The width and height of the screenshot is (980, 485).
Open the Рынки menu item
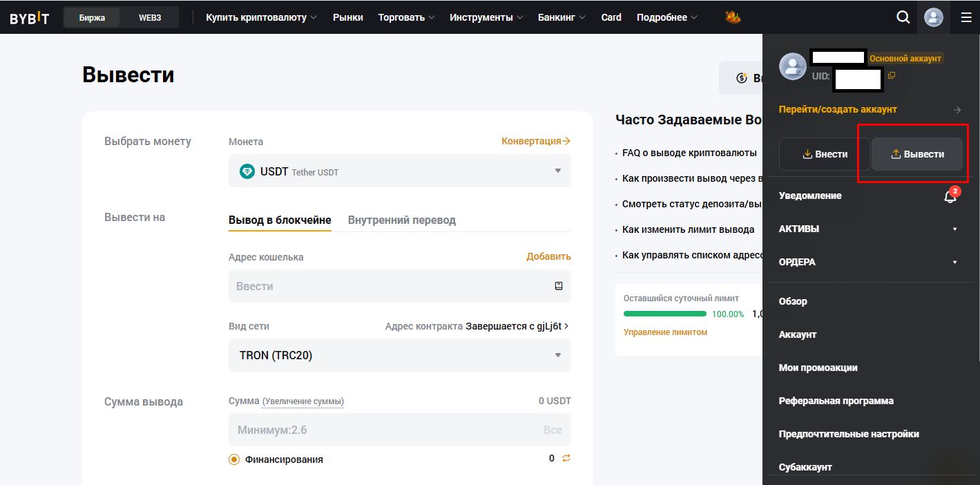tap(348, 17)
